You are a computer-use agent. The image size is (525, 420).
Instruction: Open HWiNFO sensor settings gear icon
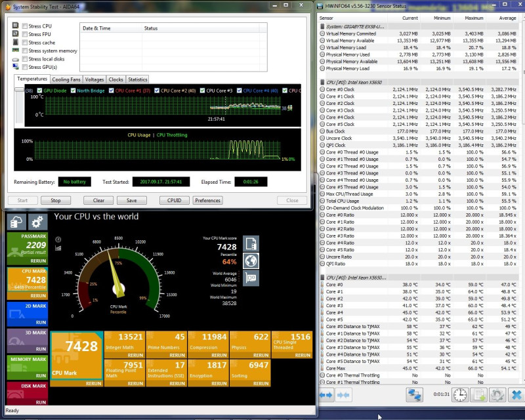click(x=497, y=395)
